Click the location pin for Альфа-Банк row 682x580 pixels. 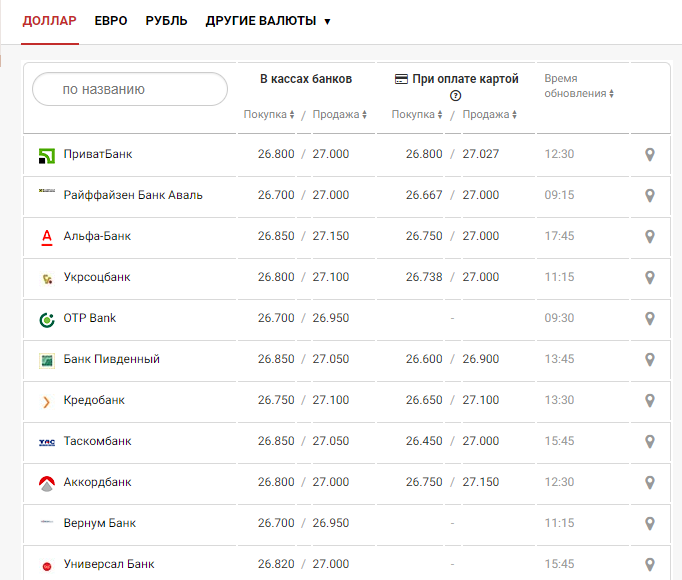pyautogui.click(x=649, y=237)
